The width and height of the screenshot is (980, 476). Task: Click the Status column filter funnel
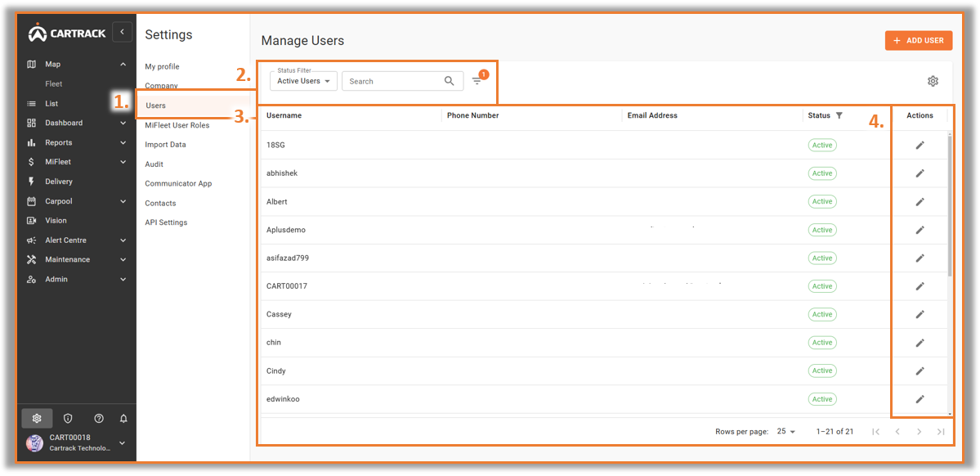coord(839,115)
